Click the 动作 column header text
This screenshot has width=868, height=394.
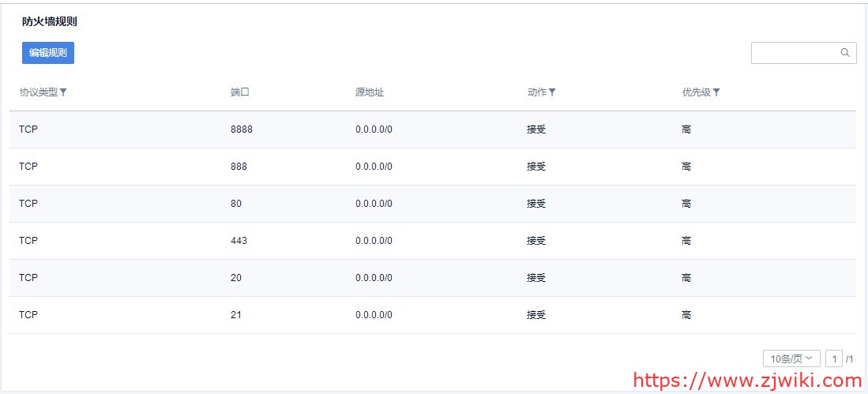coord(537,92)
